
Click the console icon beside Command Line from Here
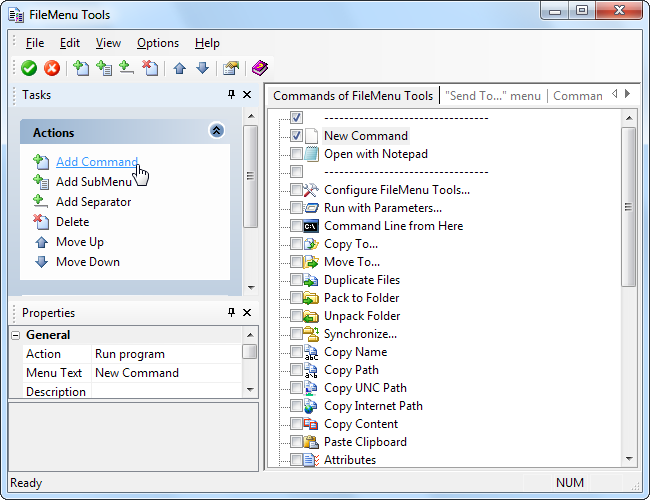tap(311, 226)
